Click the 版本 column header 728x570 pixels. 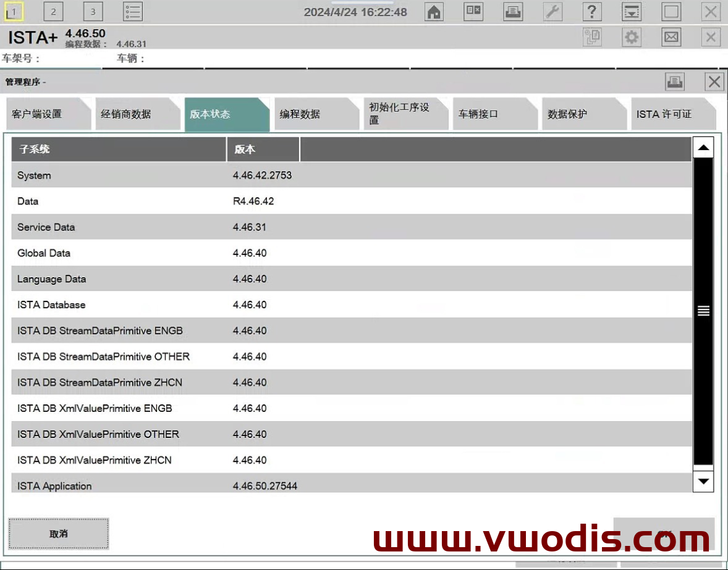click(263, 149)
